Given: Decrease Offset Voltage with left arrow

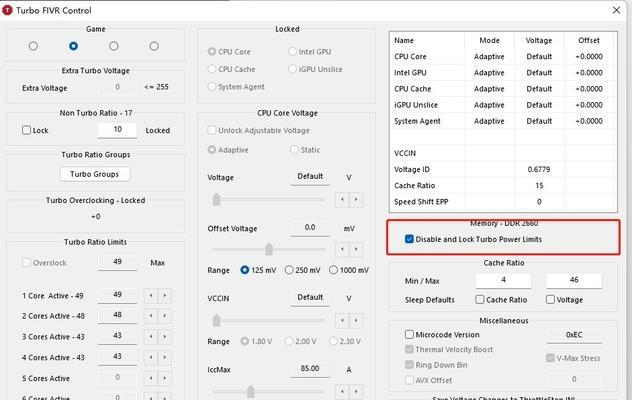Looking at the screenshot, I should 342,249.
